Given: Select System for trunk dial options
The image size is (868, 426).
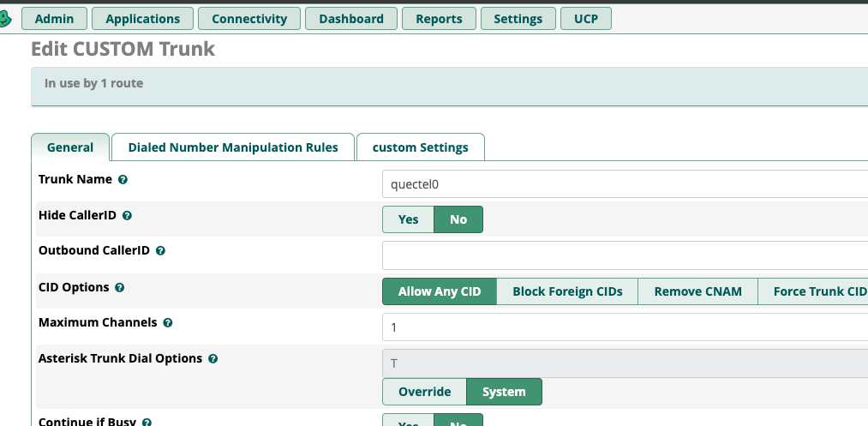Looking at the screenshot, I should tap(504, 392).
